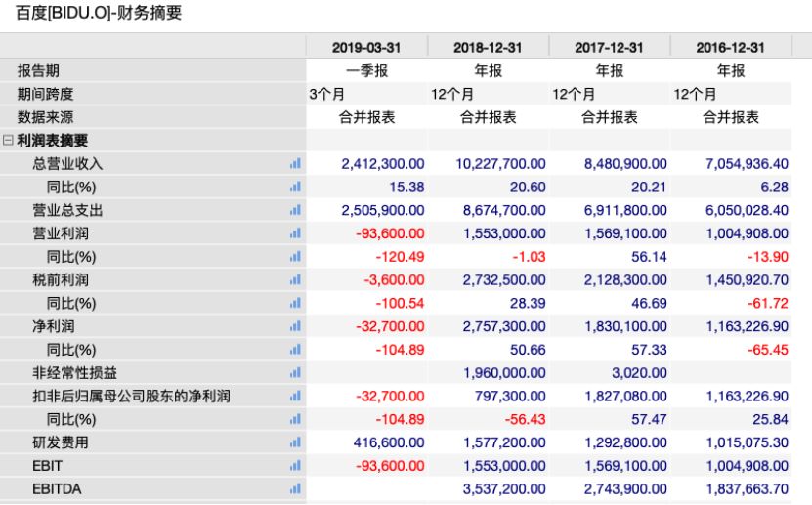The image size is (812, 505).
Task: Click the 报告期 row label
Action: 38,71
